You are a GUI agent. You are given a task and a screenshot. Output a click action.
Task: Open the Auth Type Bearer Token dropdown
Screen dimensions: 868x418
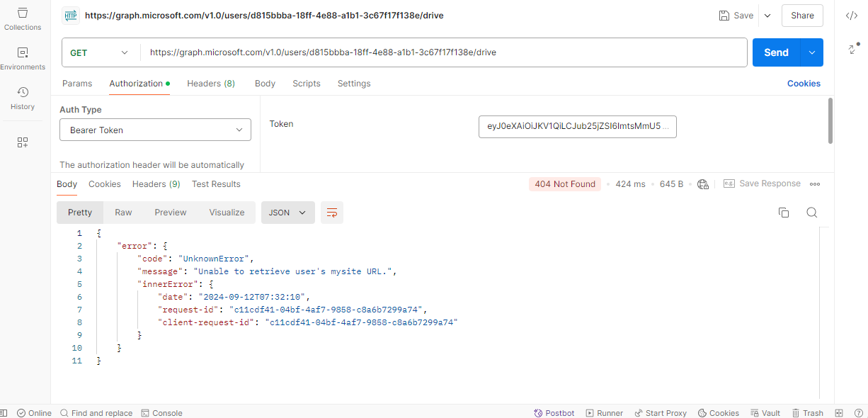coord(155,130)
